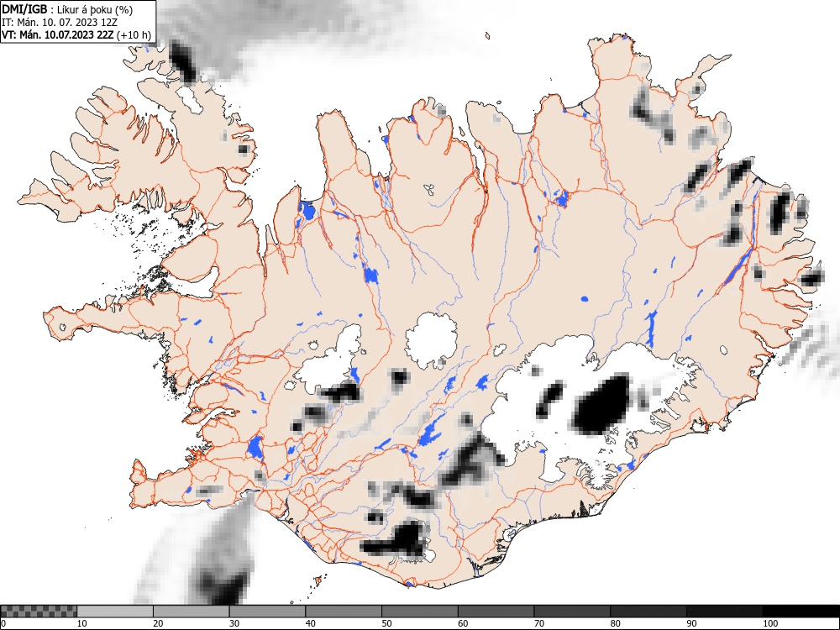Choose the black 90–100% legend swatch

(724, 612)
